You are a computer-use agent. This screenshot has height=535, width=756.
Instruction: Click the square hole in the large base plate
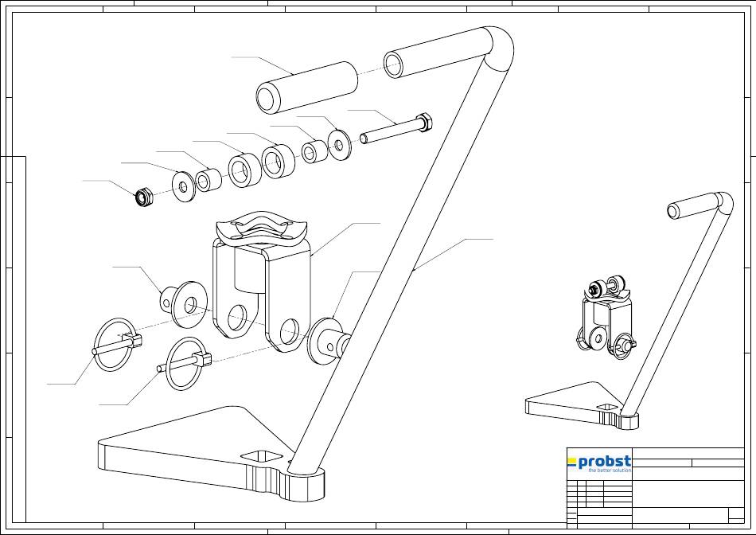coord(261,457)
